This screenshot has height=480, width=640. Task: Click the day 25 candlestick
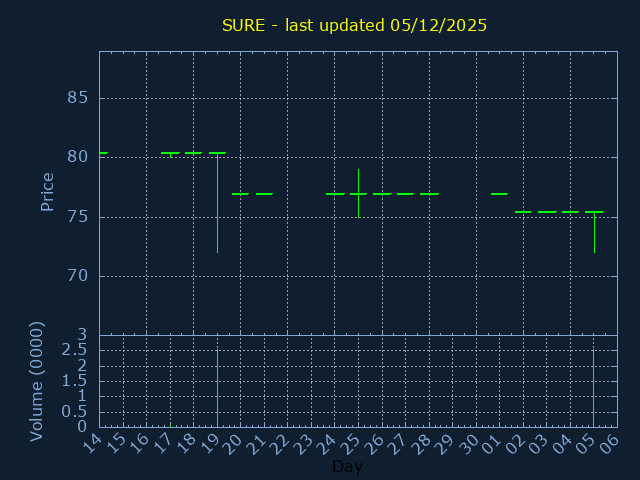358,193
